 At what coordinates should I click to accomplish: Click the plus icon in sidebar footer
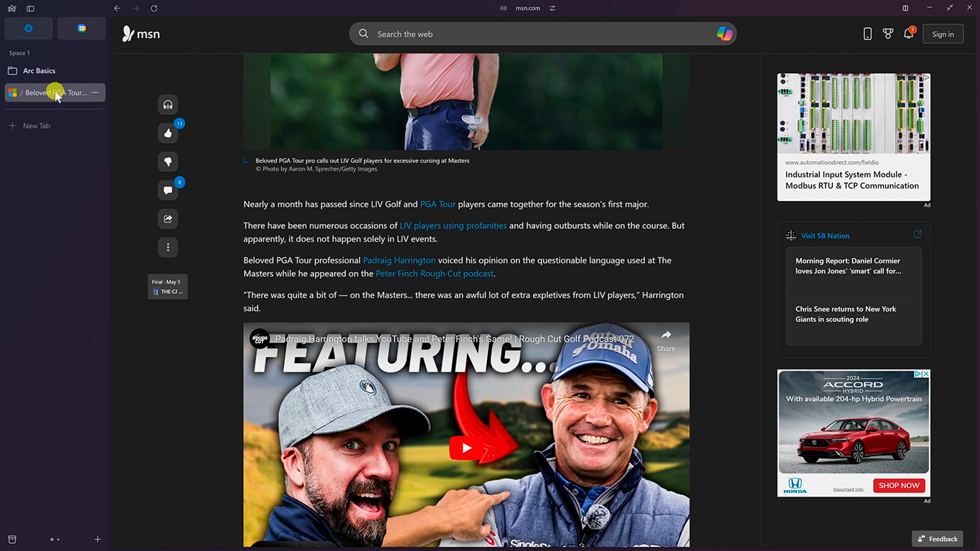pos(98,539)
